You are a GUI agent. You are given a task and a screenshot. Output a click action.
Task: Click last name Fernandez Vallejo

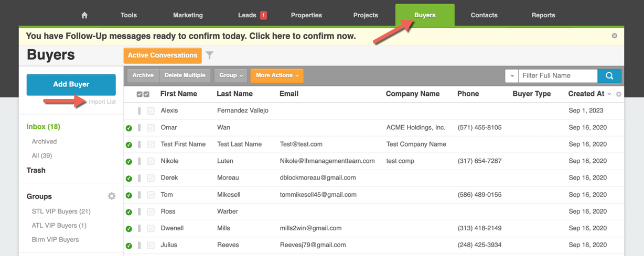tap(243, 111)
